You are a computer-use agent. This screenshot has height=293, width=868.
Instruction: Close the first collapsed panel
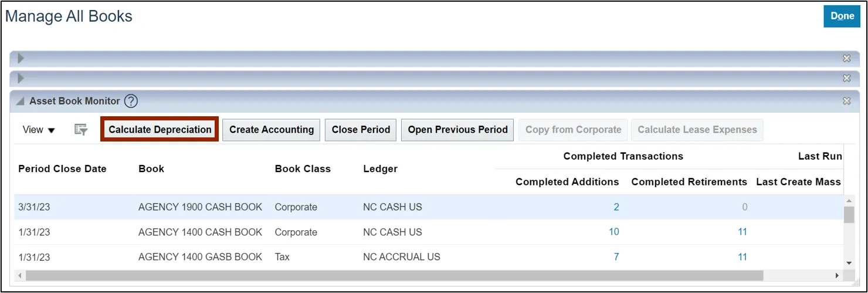847,59
